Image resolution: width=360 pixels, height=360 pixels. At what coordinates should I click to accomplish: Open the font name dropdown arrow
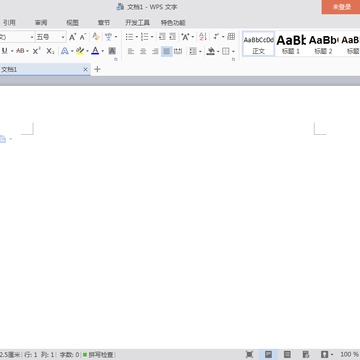(32, 37)
